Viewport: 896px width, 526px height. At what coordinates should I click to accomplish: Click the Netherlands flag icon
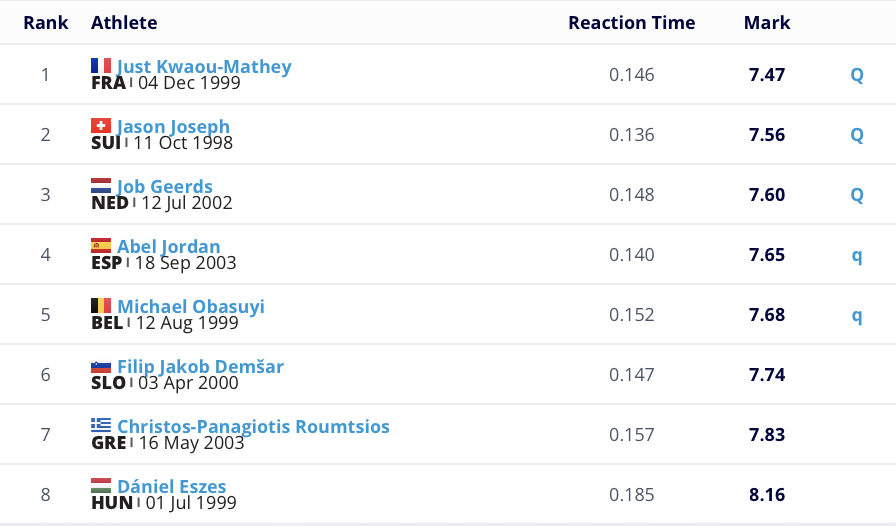click(101, 186)
